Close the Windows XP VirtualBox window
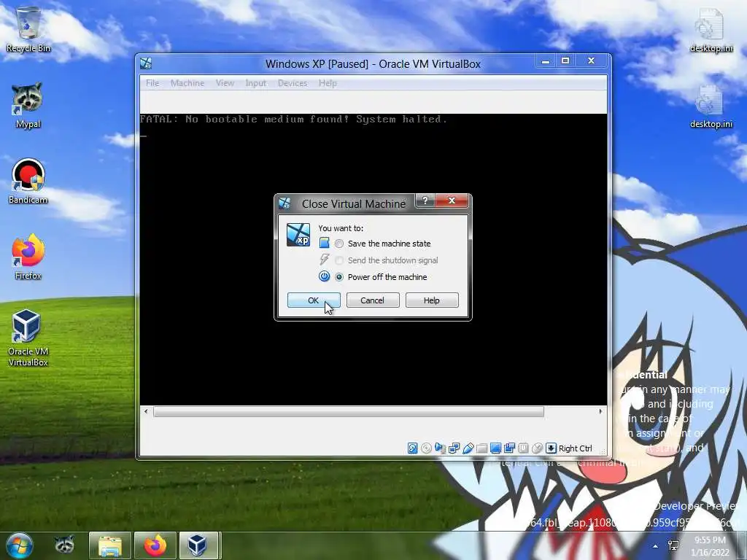 coord(591,61)
